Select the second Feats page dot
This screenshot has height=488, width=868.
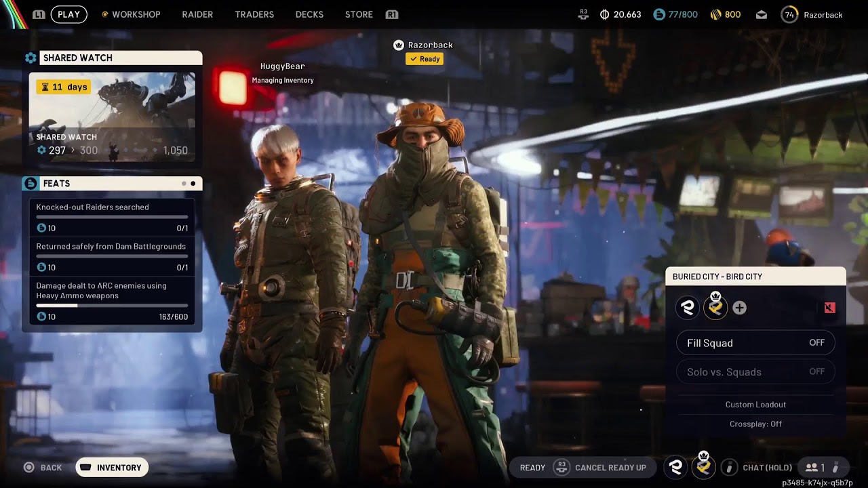pos(193,184)
